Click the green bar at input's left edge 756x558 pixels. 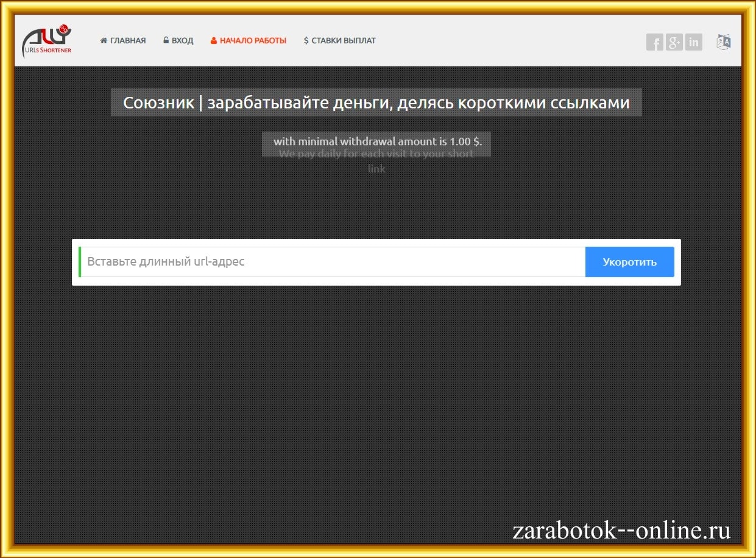(80, 262)
